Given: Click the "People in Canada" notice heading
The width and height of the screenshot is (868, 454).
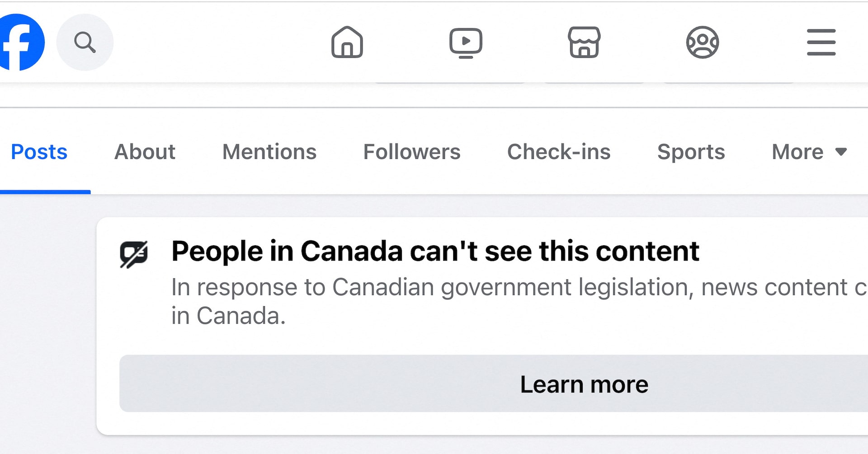Looking at the screenshot, I should pyautogui.click(x=435, y=251).
